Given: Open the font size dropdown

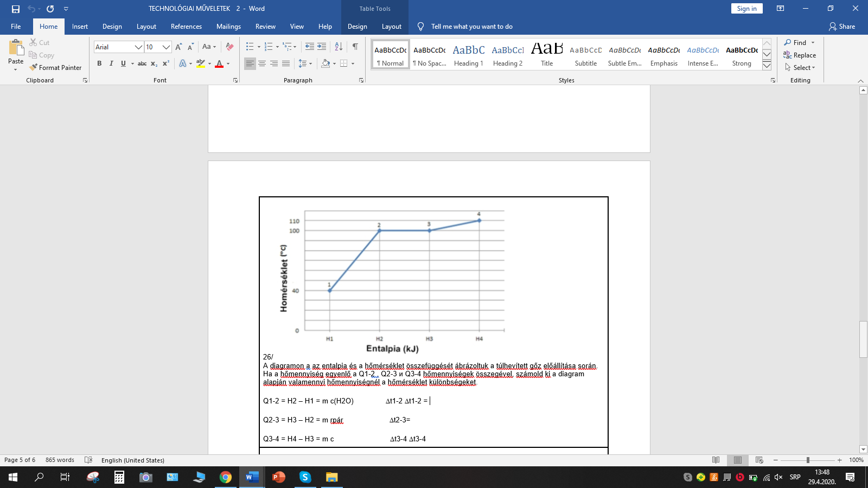Looking at the screenshot, I should 167,47.
